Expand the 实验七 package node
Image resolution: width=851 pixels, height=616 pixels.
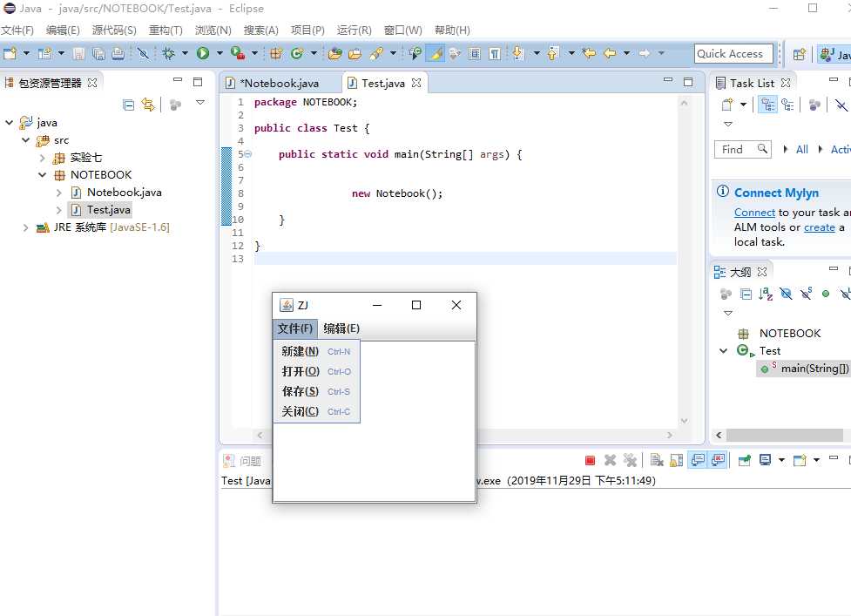pyautogui.click(x=43, y=158)
